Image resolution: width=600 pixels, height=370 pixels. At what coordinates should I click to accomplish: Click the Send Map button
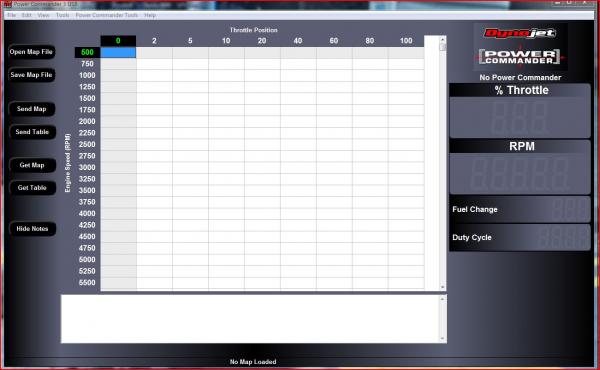click(x=32, y=109)
